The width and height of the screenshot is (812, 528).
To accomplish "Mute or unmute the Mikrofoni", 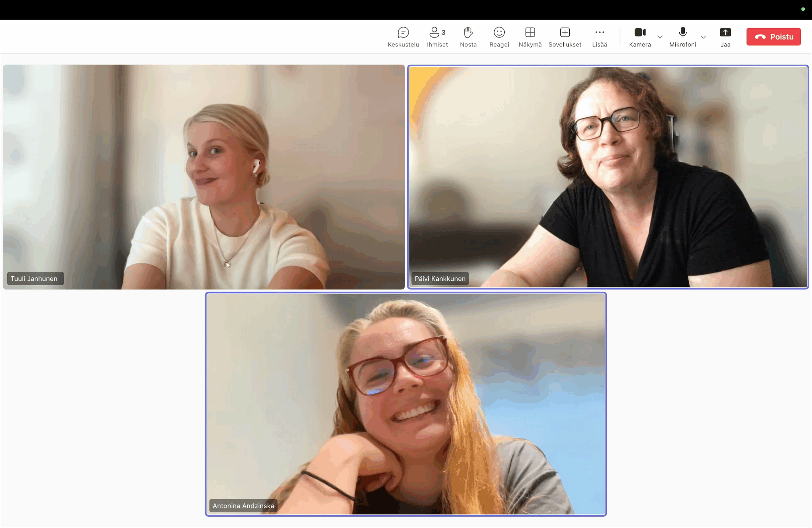I will (682, 37).
